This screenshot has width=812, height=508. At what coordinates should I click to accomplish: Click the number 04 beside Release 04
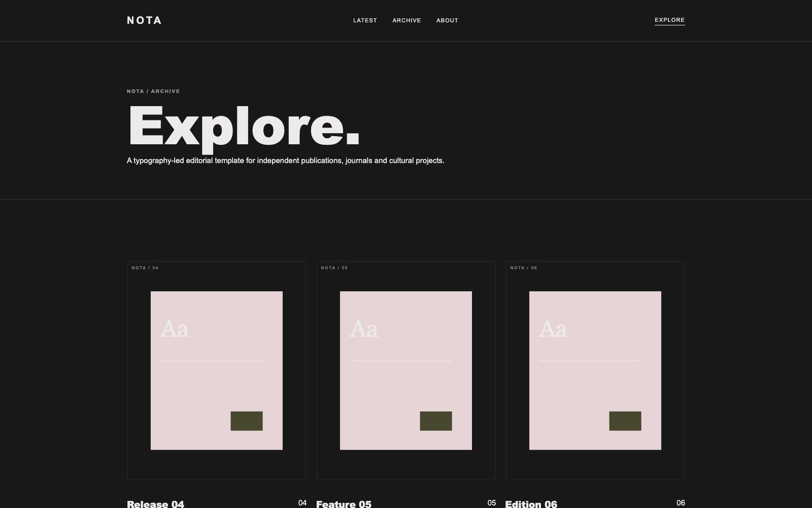(x=302, y=503)
